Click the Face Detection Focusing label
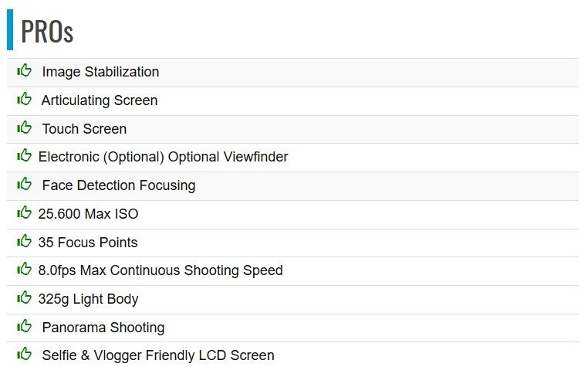The height and width of the screenshot is (367, 588). [118, 185]
